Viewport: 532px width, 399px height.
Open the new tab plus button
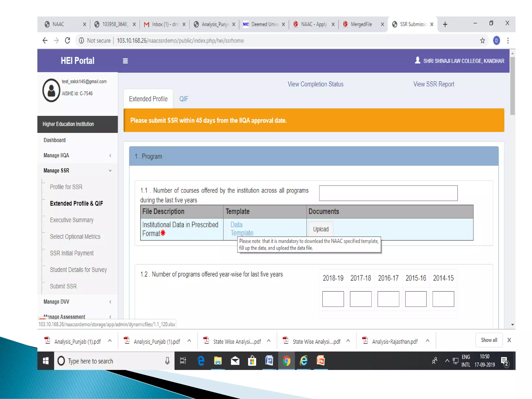pyautogui.click(x=445, y=24)
